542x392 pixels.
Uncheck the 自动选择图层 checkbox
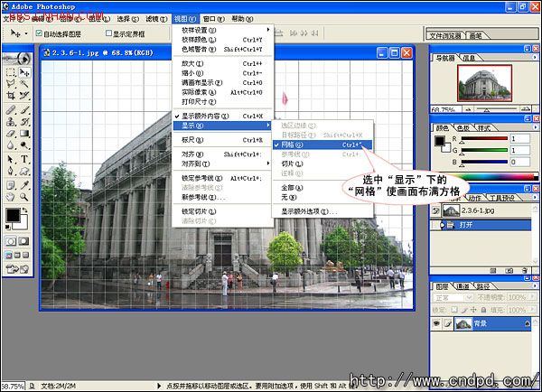pyautogui.click(x=40, y=34)
